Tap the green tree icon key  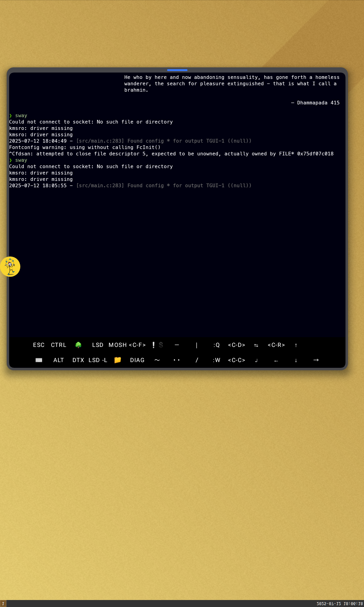[x=78, y=345]
